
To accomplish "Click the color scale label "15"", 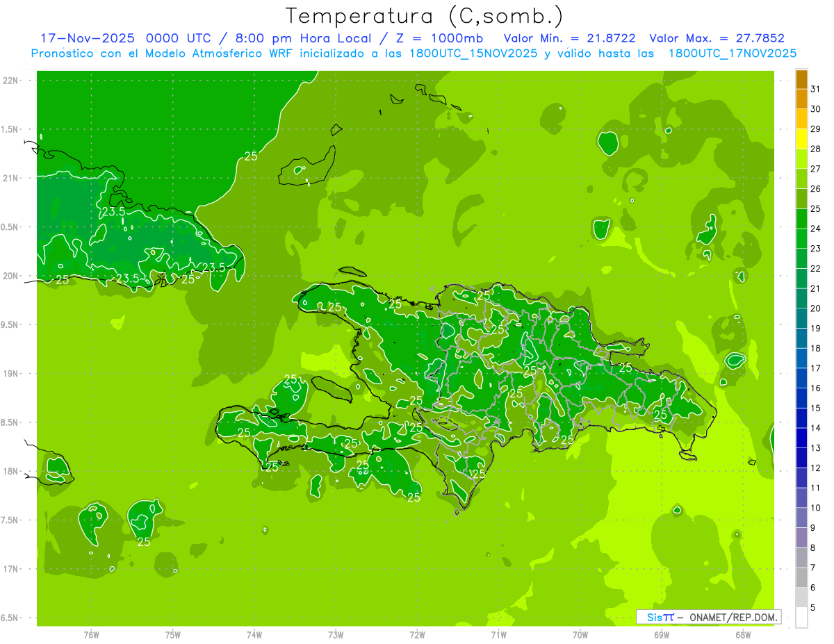I will click(x=816, y=408).
